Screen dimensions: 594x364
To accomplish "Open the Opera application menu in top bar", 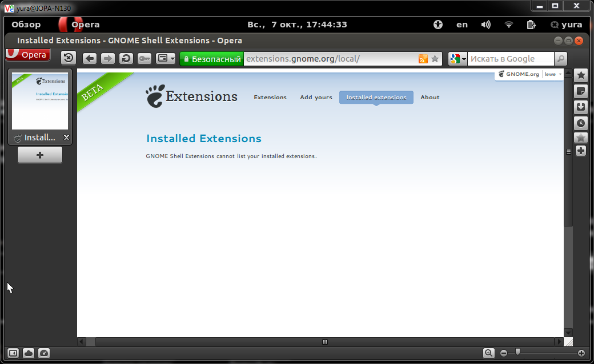I will point(79,25).
